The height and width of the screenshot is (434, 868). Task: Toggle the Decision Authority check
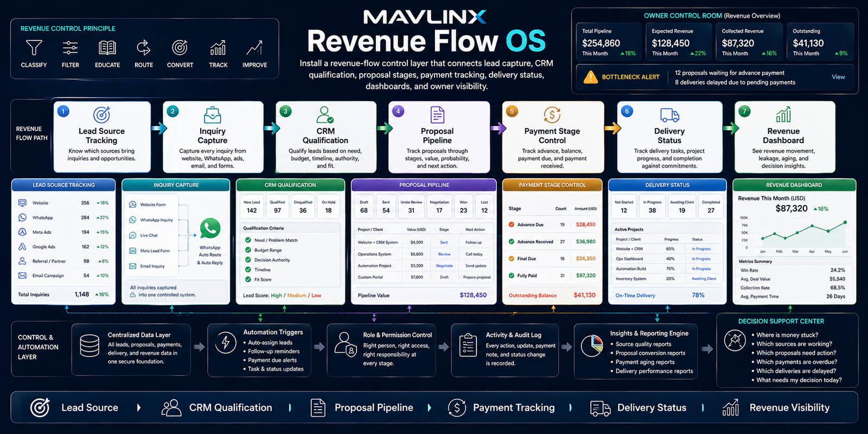coord(248,260)
